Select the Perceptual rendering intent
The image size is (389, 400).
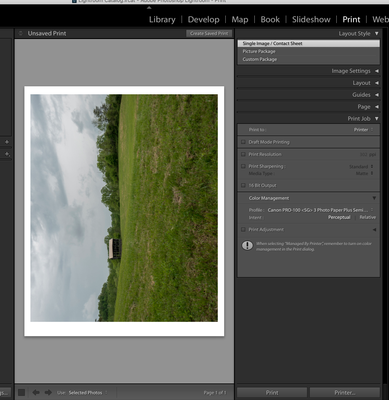tap(339, 217)
